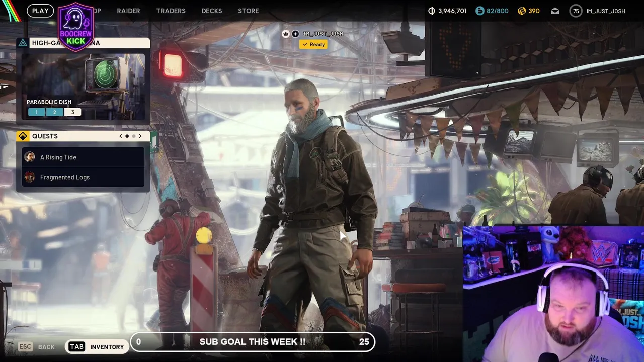
Task: Click the 390 token balance
Action: (x=534, y=11)
